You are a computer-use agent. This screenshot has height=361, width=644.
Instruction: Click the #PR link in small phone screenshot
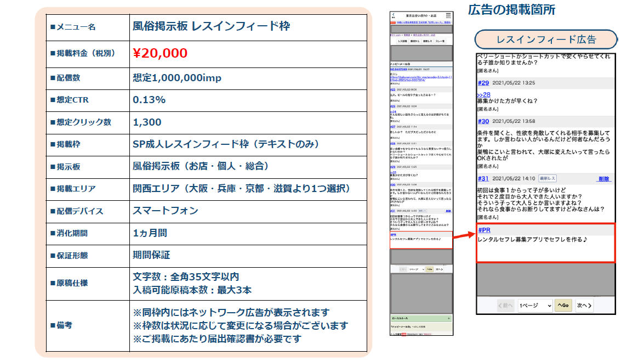pos(393,235)
